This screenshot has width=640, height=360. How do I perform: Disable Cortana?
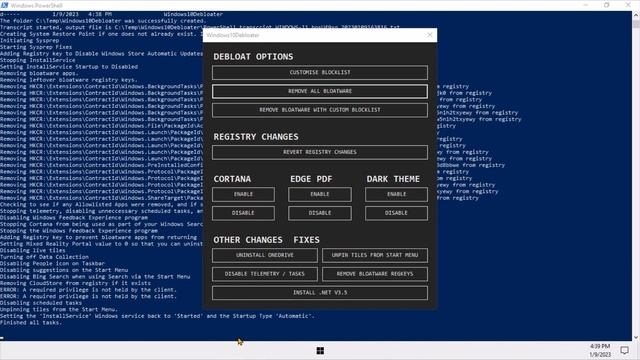click(x=243, y=213)
